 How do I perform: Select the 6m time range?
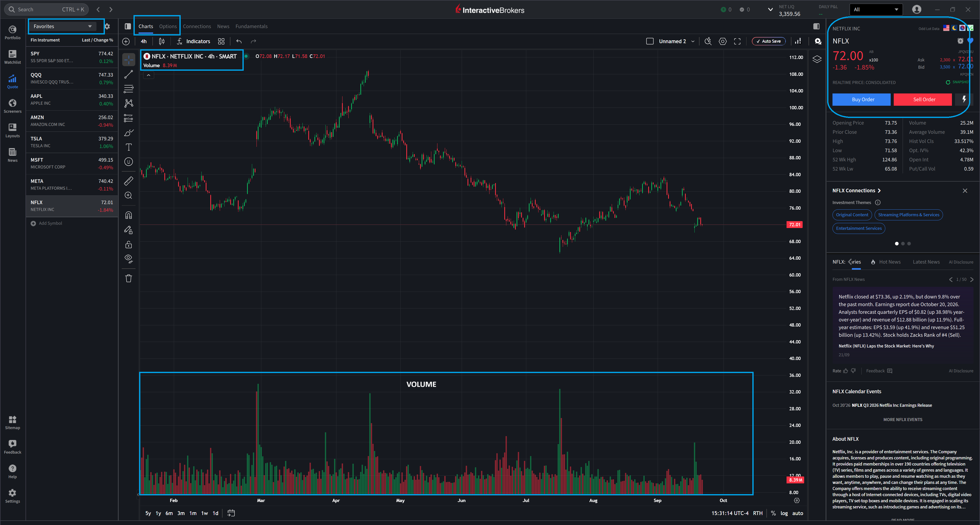169,513
